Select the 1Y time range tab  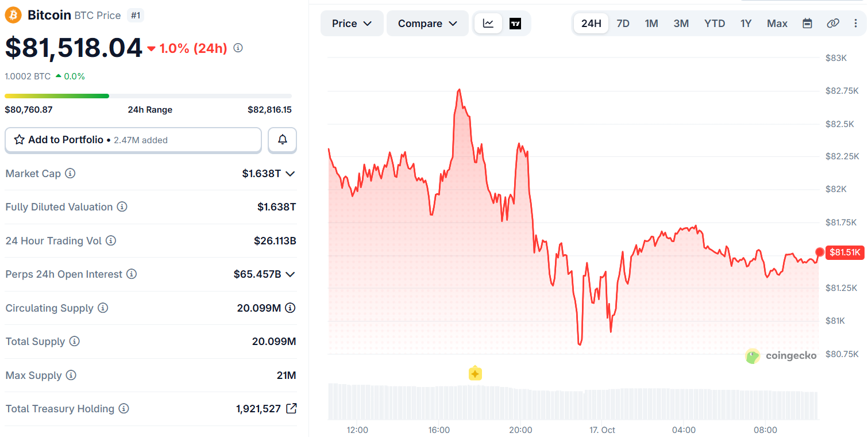tap(746, 24)
